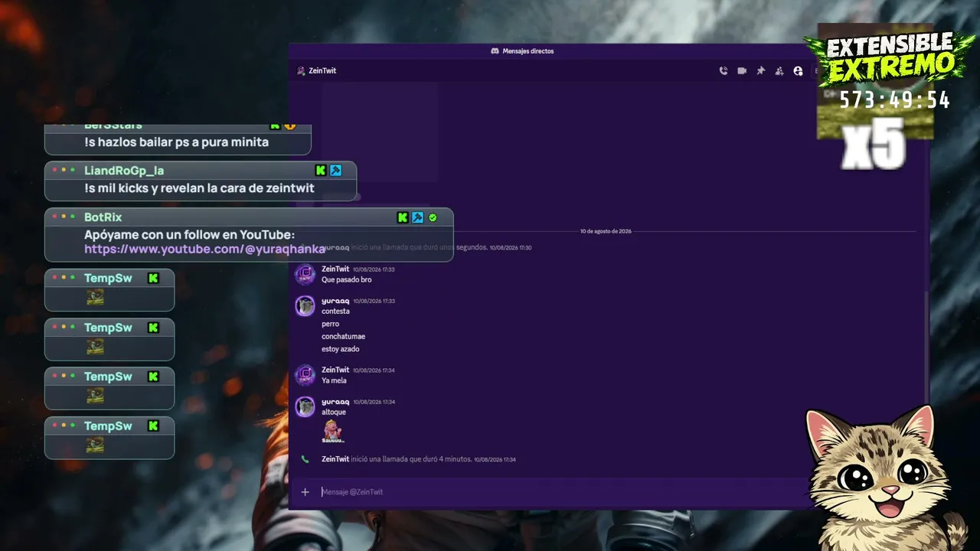980x551 pixels.
Task: Click the message "Ya mela"
Action: (334, 380)
